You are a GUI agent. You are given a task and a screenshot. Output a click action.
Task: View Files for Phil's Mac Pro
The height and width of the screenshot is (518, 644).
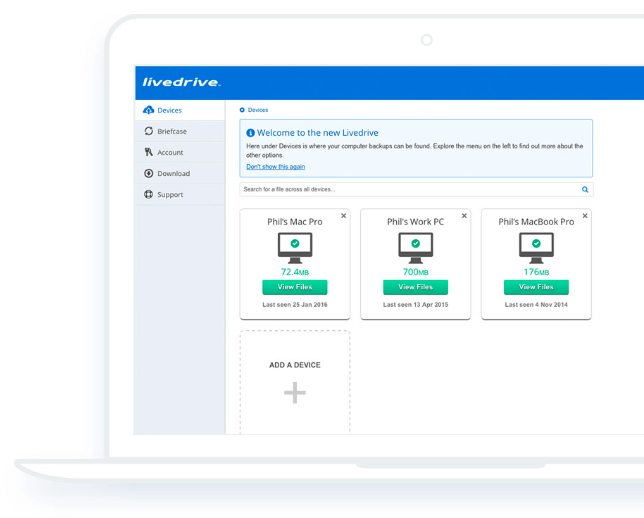coord(295,287)
